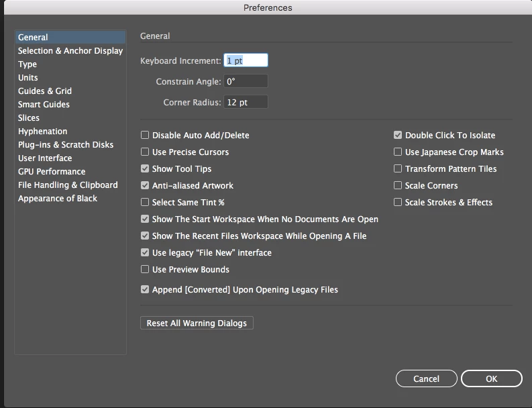
Task: Dismiss the dialog with Cancel
Action: tap(426, 378)
